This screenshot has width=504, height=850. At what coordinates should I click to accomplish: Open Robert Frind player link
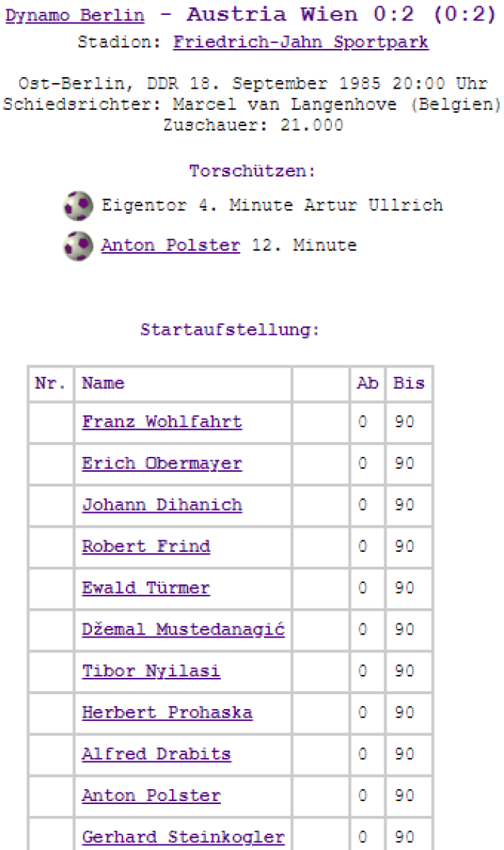146,547
